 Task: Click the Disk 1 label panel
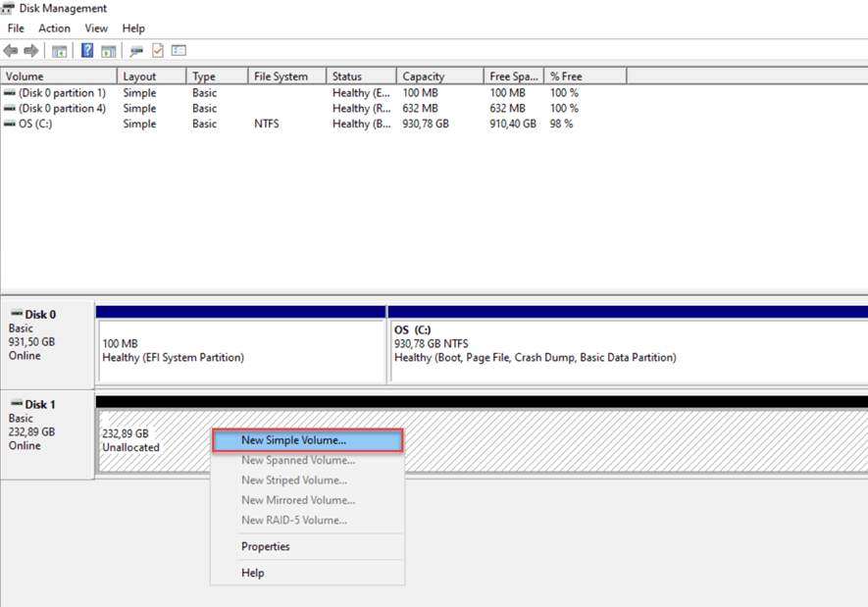point(46,431)
